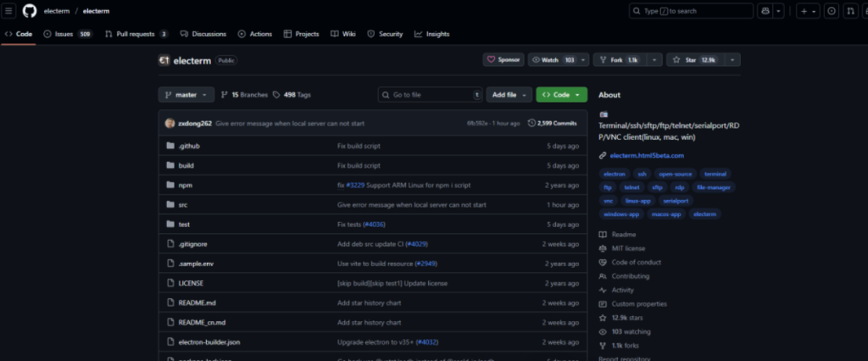Screen dimensions: 868x361
Task: Select the file-manager topic tag
Action: tap(713, 187)
